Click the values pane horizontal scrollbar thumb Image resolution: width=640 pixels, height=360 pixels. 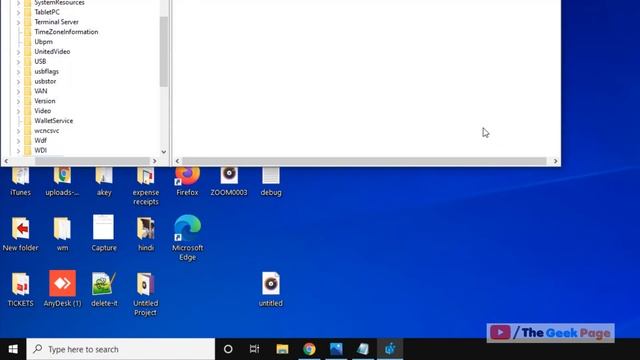click(364, 161)
